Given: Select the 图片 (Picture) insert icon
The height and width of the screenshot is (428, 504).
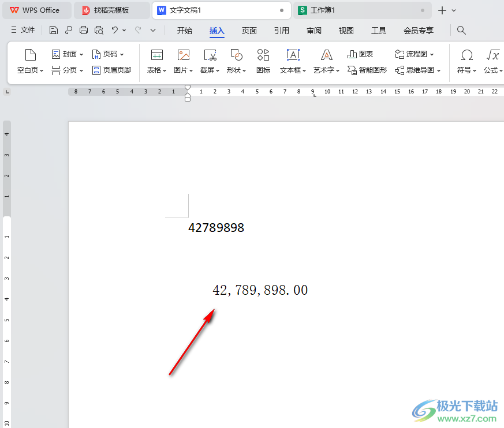Looking at the screenshot, I should point(182,55).
